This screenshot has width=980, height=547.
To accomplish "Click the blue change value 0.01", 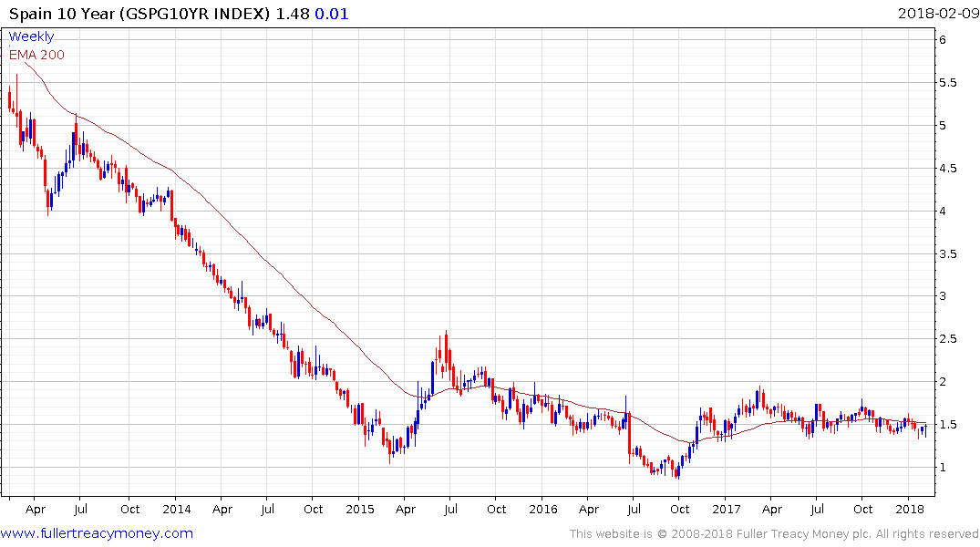I will 331,14.
